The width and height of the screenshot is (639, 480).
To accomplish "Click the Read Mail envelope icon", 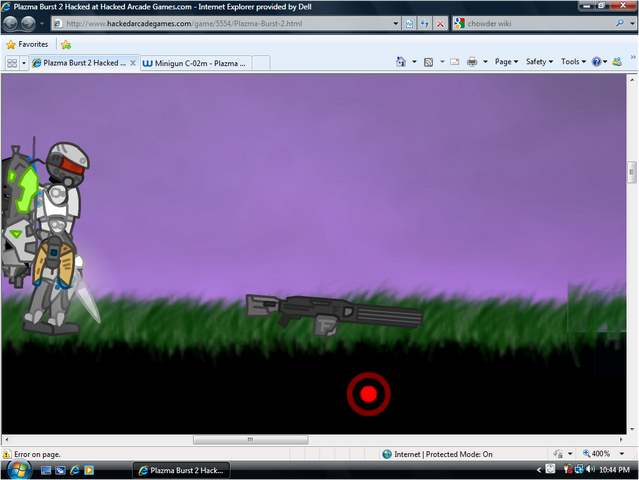I will tap(454, 62).
